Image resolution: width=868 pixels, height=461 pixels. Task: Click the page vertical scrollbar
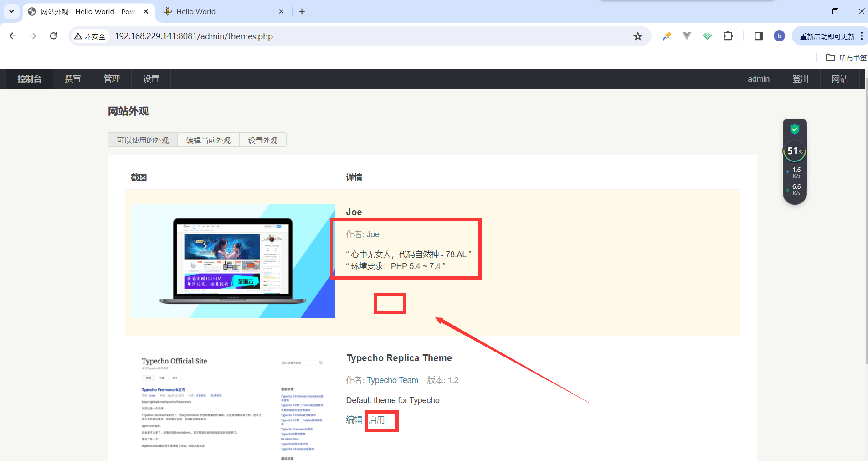click(x=866, y=221)
